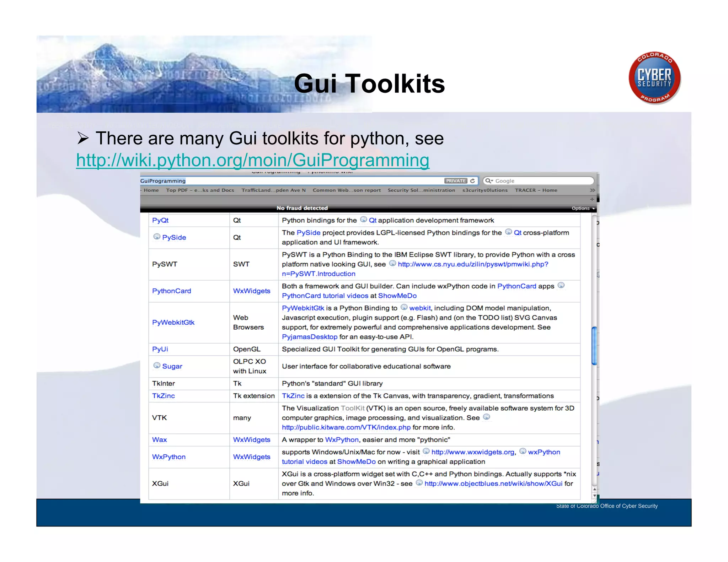728x562 pixels.
Task: Click the globe icon before Sugar
Action: (x=157, y=366)
